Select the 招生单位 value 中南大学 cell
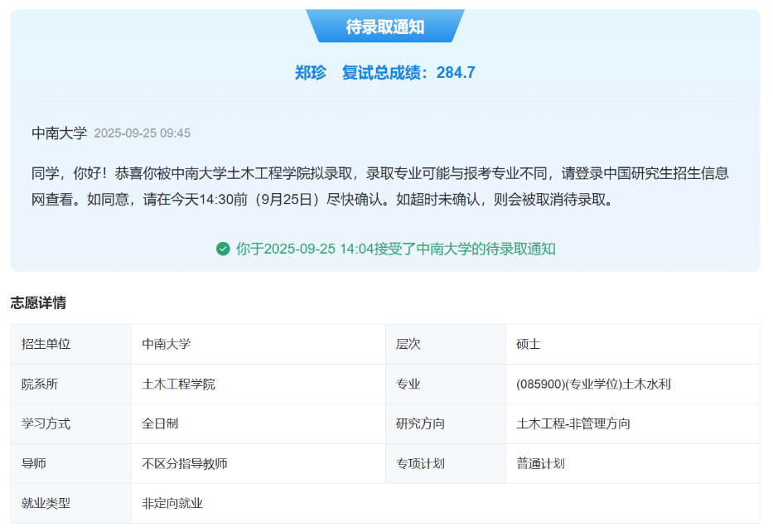The height and width of the screenshot is (532, 773). coord(258,344)
